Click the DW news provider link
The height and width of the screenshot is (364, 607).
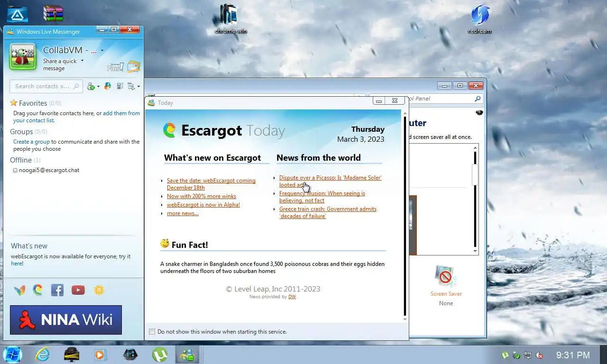[292, 297]
